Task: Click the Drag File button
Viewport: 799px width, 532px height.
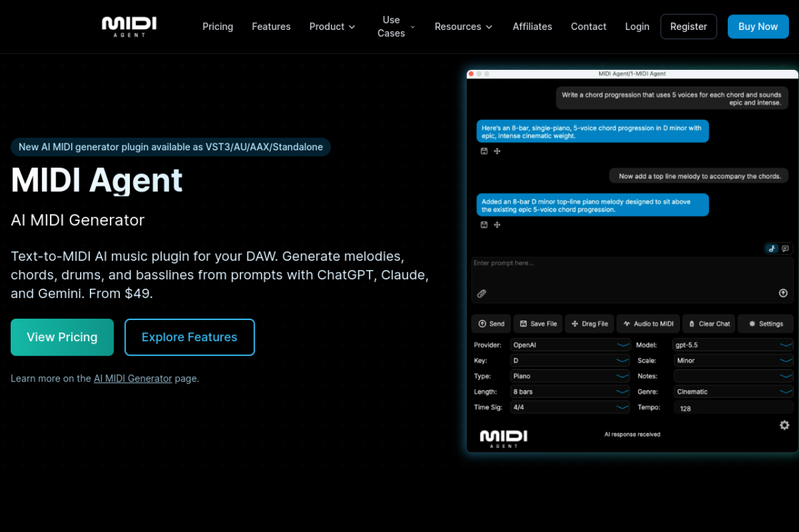Action: (x=590, y=324)
